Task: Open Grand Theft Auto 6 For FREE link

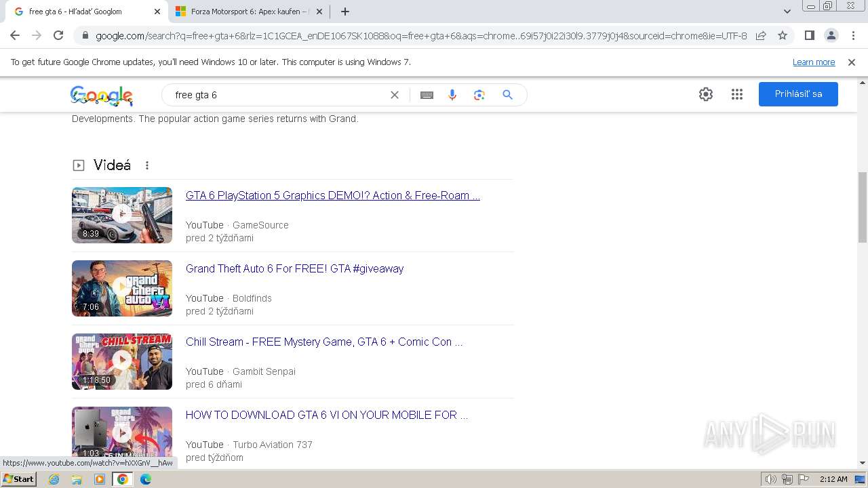Action: (x=294, y=268)
